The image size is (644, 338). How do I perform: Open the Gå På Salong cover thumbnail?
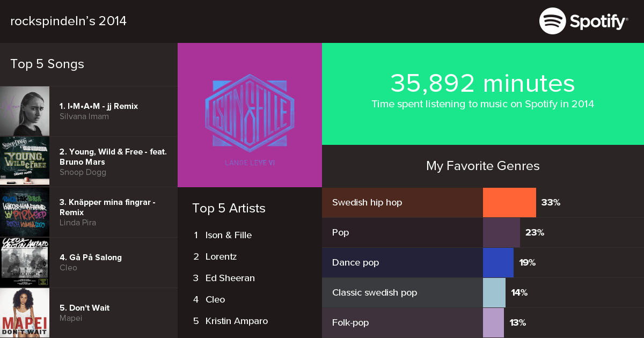(x=25, y=262)
